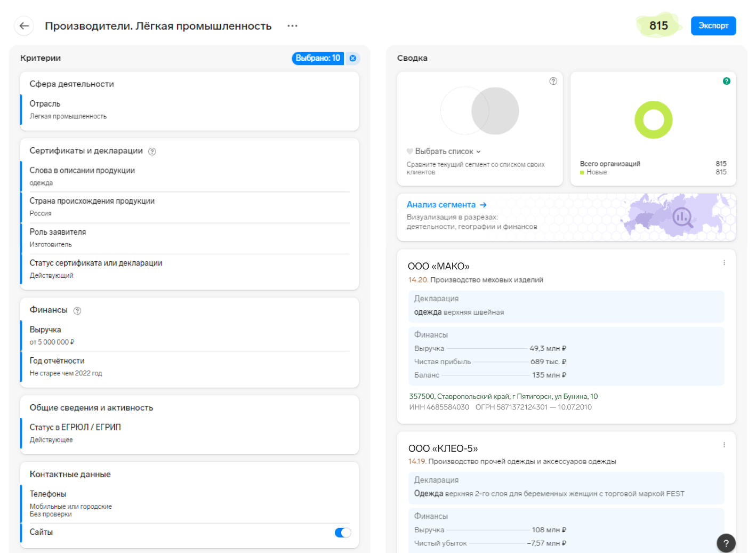The height and width of the screenshot is (553, 756).
Task: Edit the Телефоны criterion
Action: pyautogui.click(x=190, y=503)
